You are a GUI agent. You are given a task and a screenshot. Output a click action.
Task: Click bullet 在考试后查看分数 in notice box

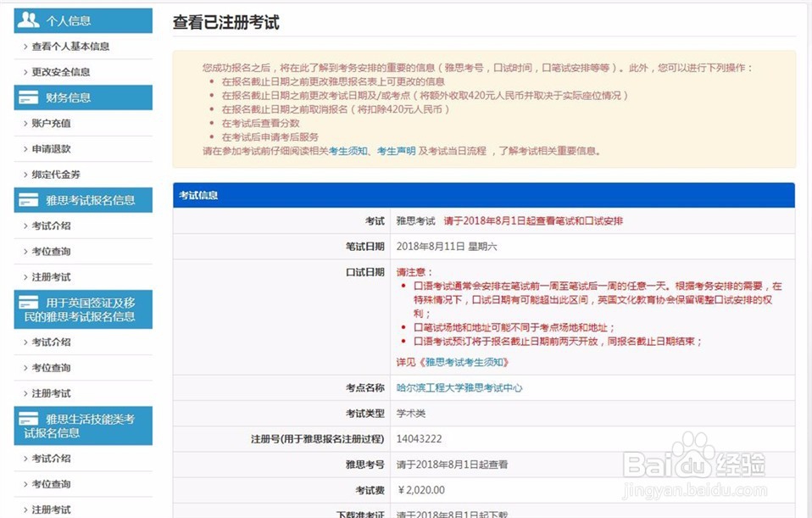coord(260,123)
